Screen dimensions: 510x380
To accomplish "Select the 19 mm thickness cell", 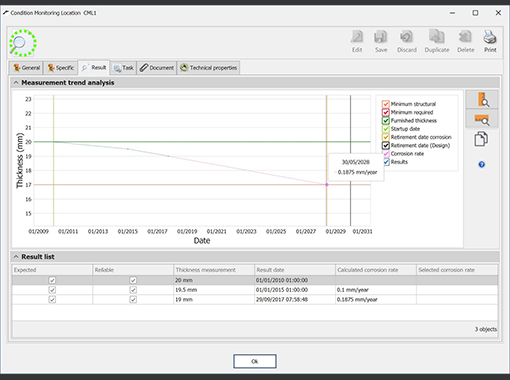I will point(214,299).
